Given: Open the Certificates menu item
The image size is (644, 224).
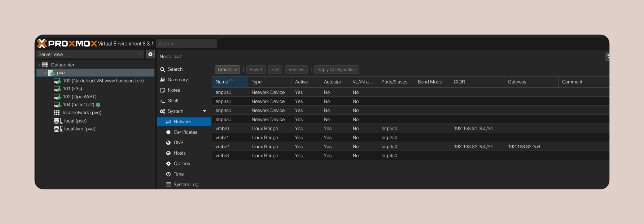Looking at the screenshot, I should point(184,132).
